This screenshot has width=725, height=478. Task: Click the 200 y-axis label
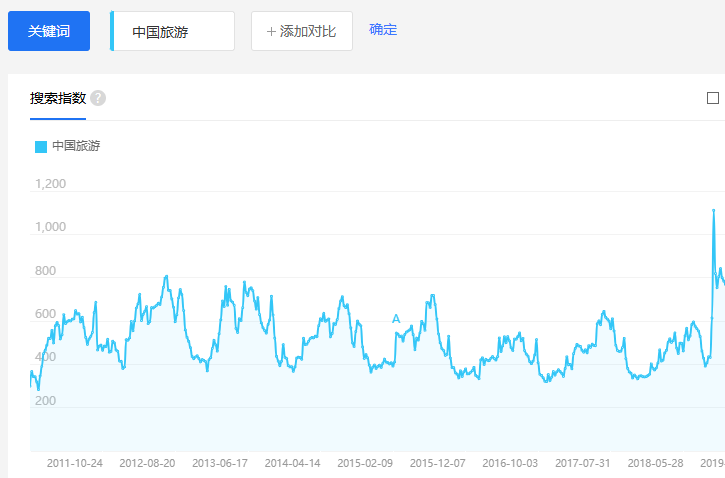point(45,400)
